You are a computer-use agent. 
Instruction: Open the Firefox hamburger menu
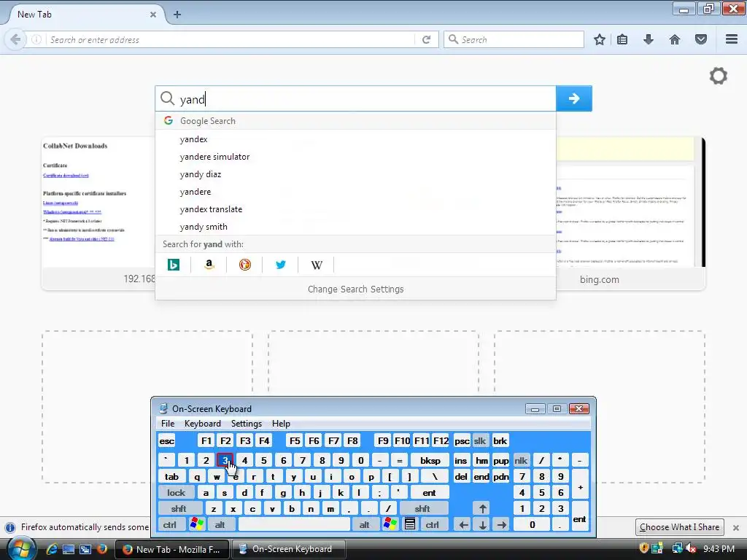coord(732,39)
